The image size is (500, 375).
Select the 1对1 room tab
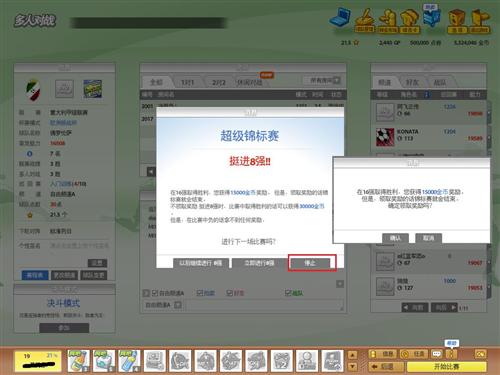[x=187, y=82]
